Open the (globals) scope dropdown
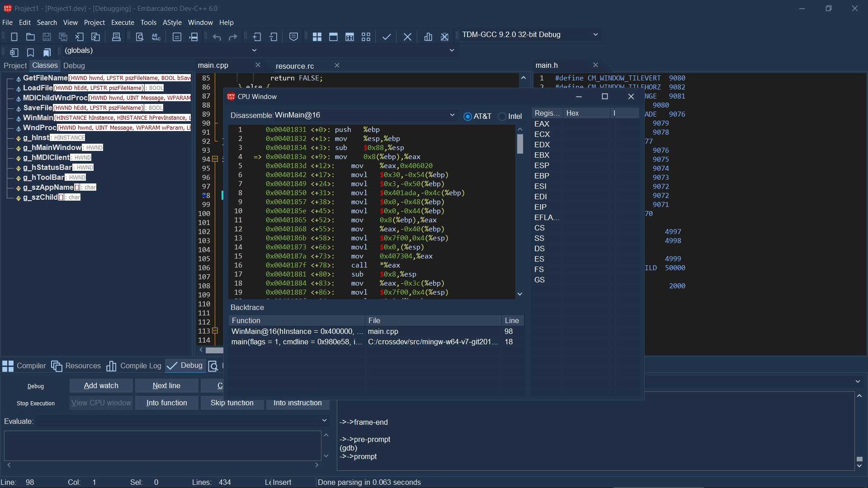The height and width of the screenshot is (488, 868). 254,51
